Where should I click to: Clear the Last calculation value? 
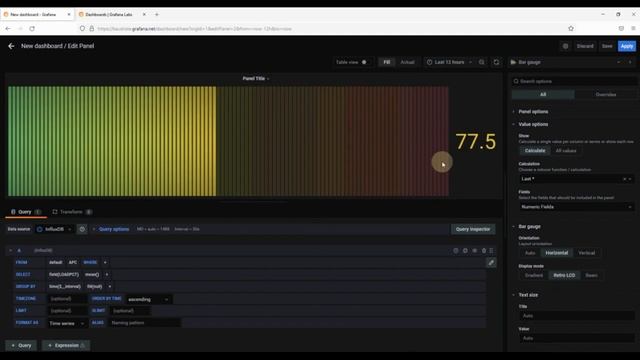(x=624, y=179)
